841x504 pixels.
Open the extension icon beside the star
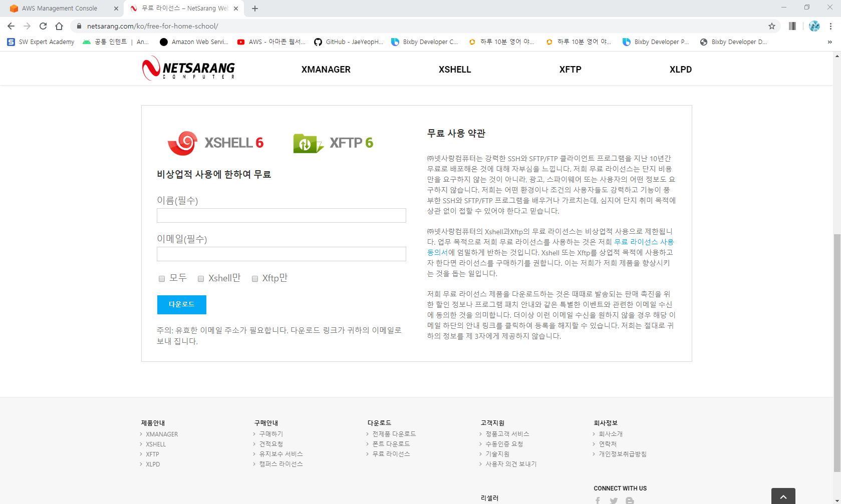pyautogui.click(x=792, y=26)
